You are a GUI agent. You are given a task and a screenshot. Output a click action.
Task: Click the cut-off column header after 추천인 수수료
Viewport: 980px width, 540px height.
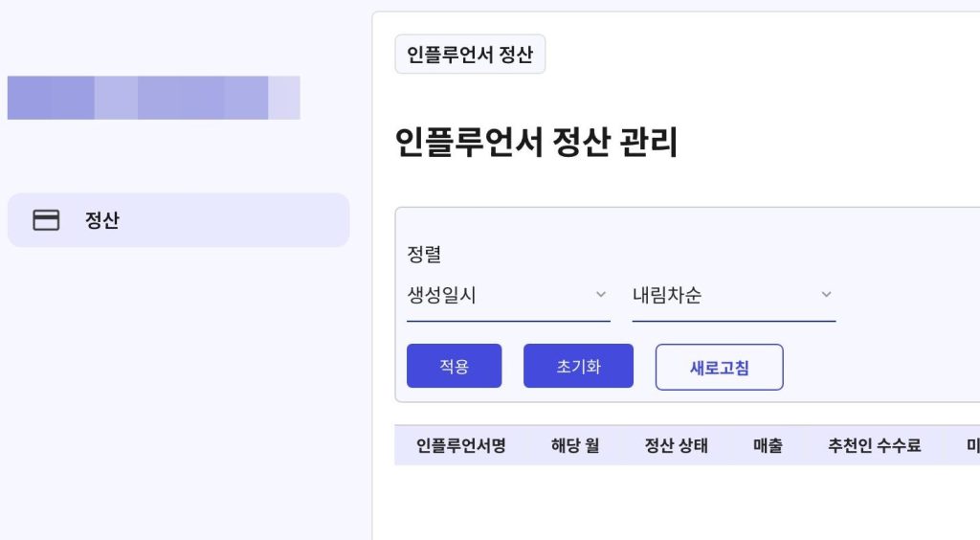972,445
